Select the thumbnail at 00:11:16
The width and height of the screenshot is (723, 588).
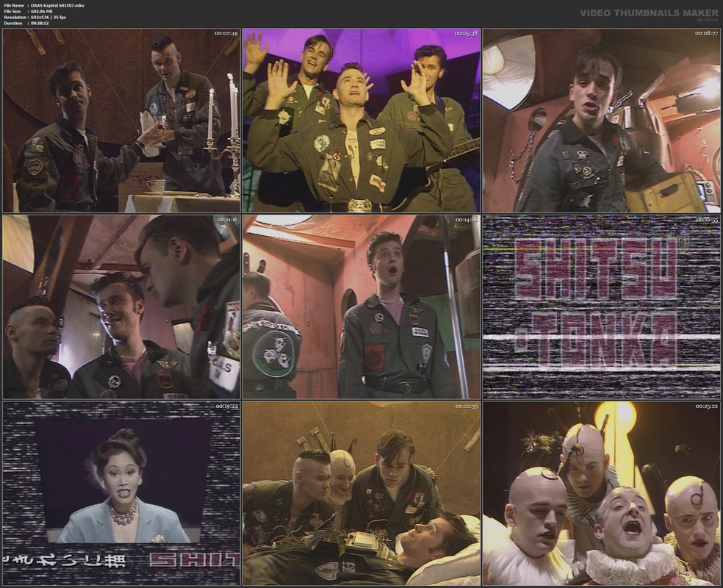coord(121,306)
